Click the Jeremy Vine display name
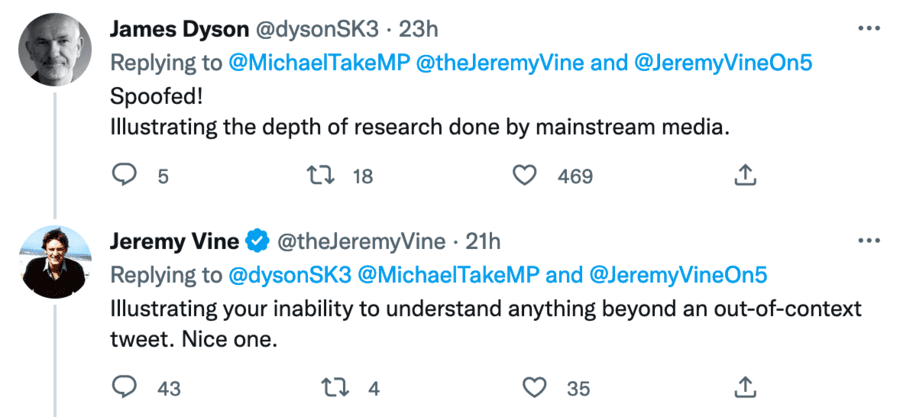The width and height of the screenshot is (900, 417). (174, 241)
